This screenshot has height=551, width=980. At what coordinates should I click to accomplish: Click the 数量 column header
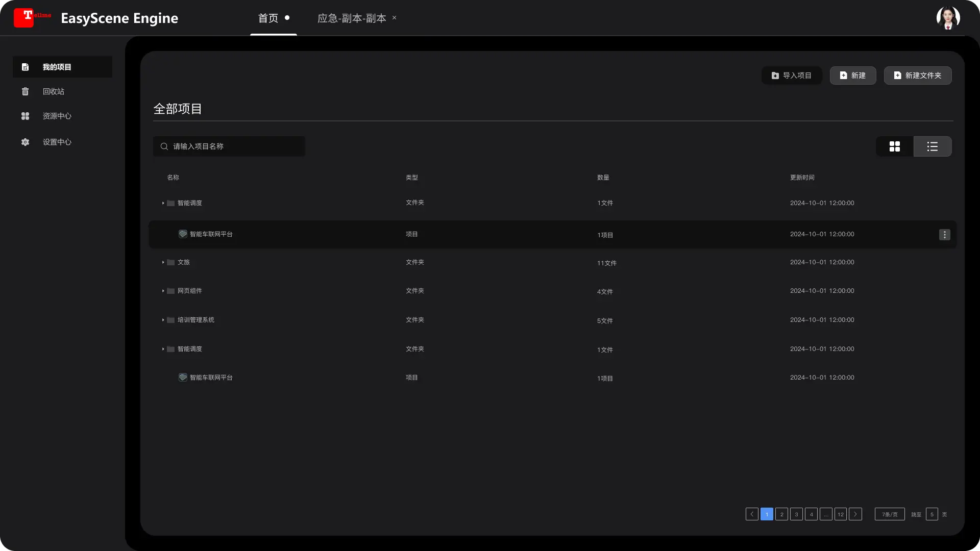(x=603, y=178)
